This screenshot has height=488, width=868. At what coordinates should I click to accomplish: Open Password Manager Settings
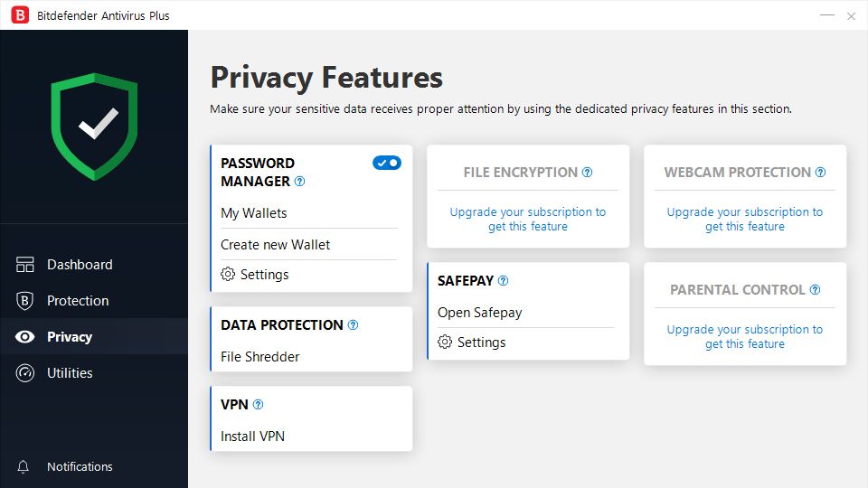264,275
